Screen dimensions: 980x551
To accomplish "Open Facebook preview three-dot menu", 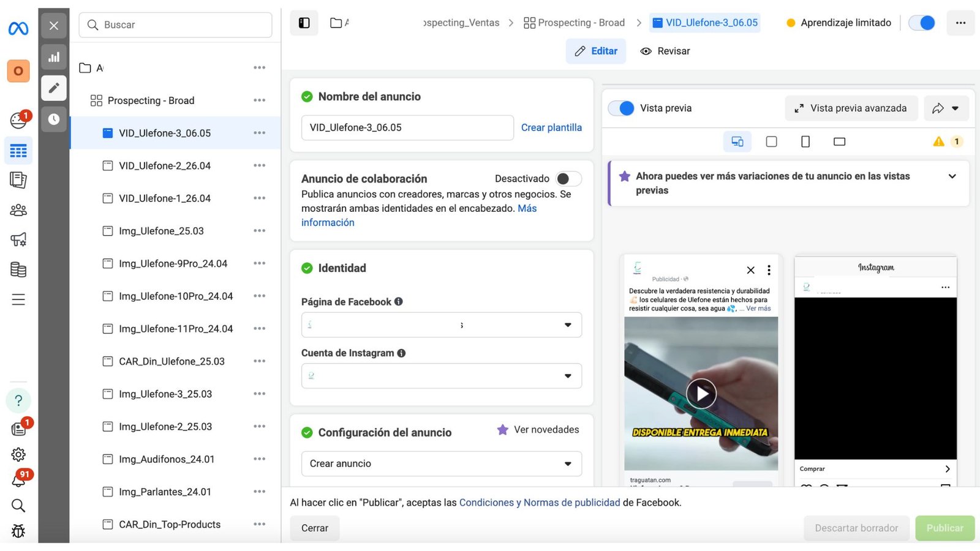I will 769,270.
